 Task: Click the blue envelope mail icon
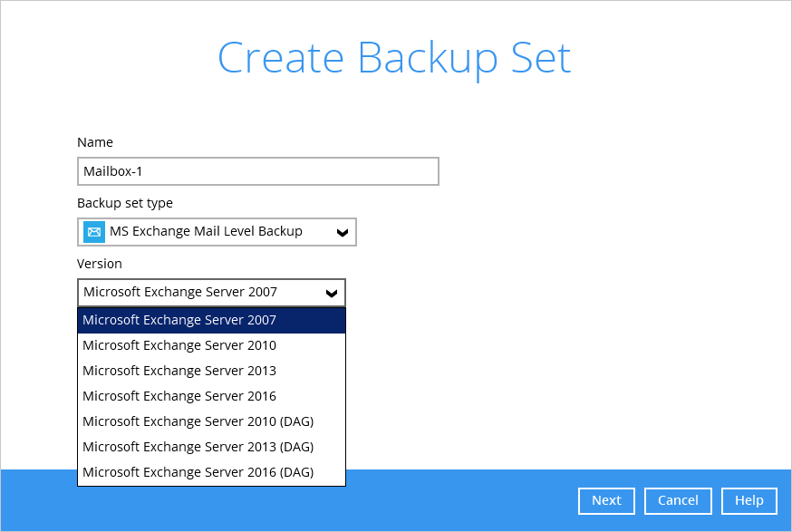[94, 232]
